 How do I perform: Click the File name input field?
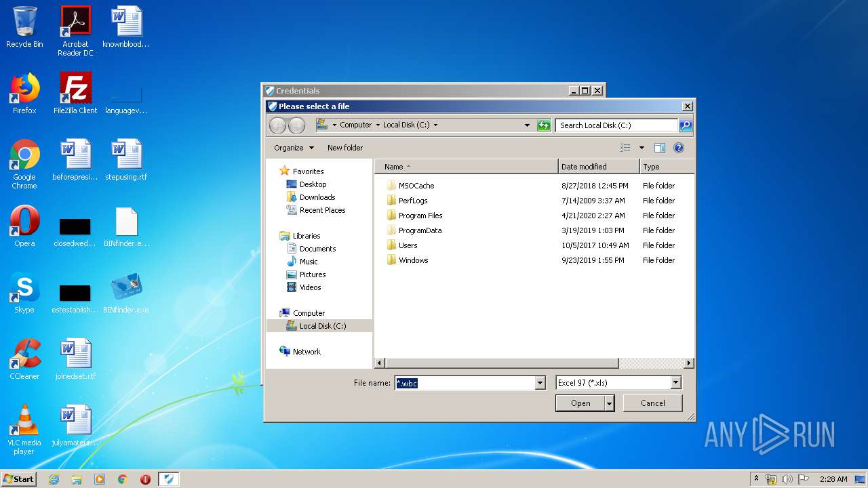coord(465,383)
